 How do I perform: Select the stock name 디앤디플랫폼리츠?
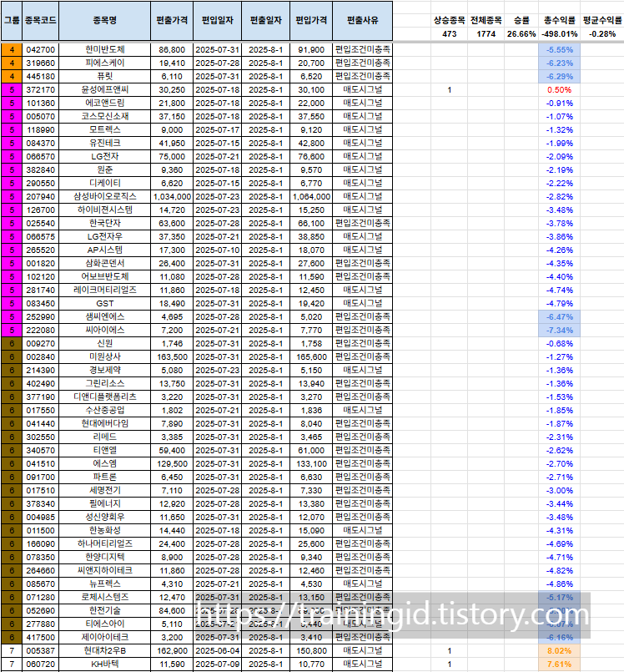pos(104,397)
